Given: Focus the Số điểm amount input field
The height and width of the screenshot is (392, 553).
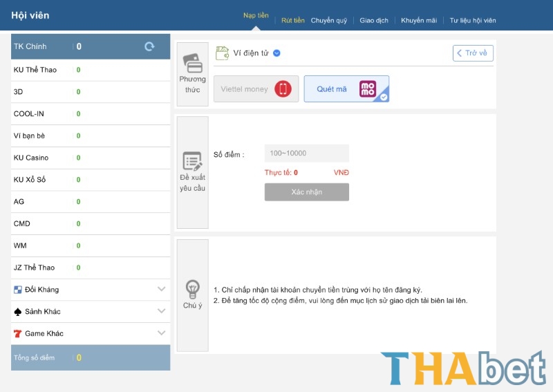Looking at the screenshot, I should 307,153.
